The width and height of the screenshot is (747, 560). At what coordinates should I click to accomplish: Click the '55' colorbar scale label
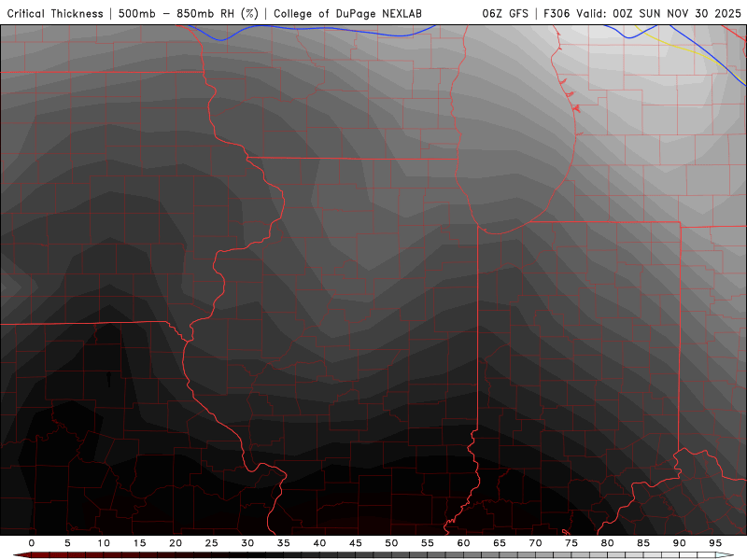coord(428,543)
